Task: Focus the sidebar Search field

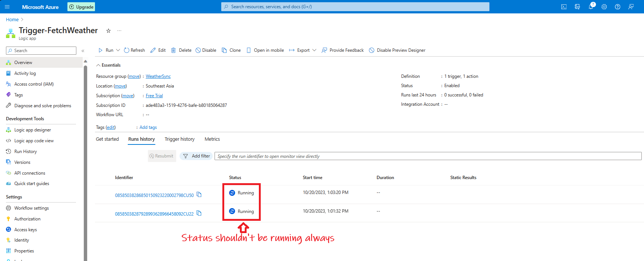Action: click(x=41, y=51)
